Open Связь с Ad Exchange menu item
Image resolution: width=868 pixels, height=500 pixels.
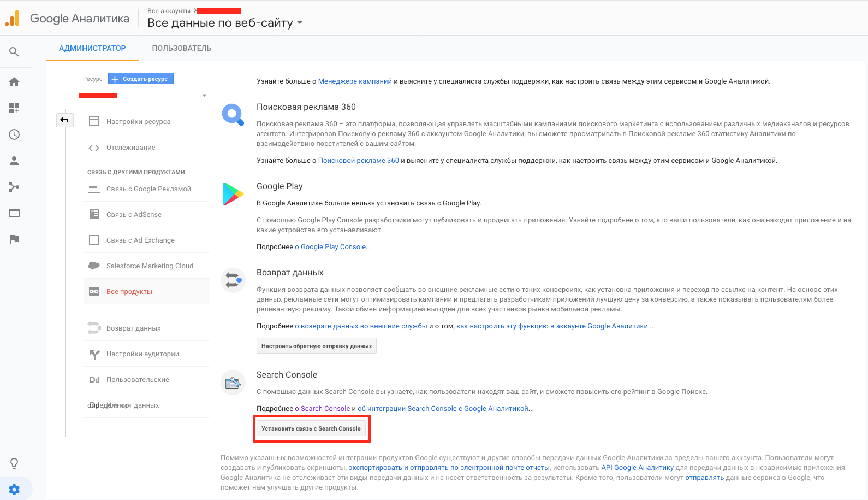pyautogui.click(x=147, y=240)
